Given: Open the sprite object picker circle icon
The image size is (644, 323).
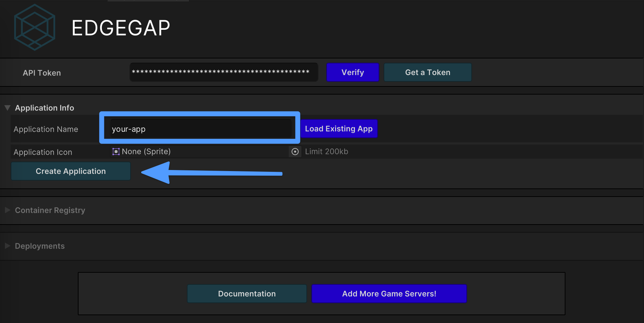Looking at the screenshot, I should tap(295, 152).
